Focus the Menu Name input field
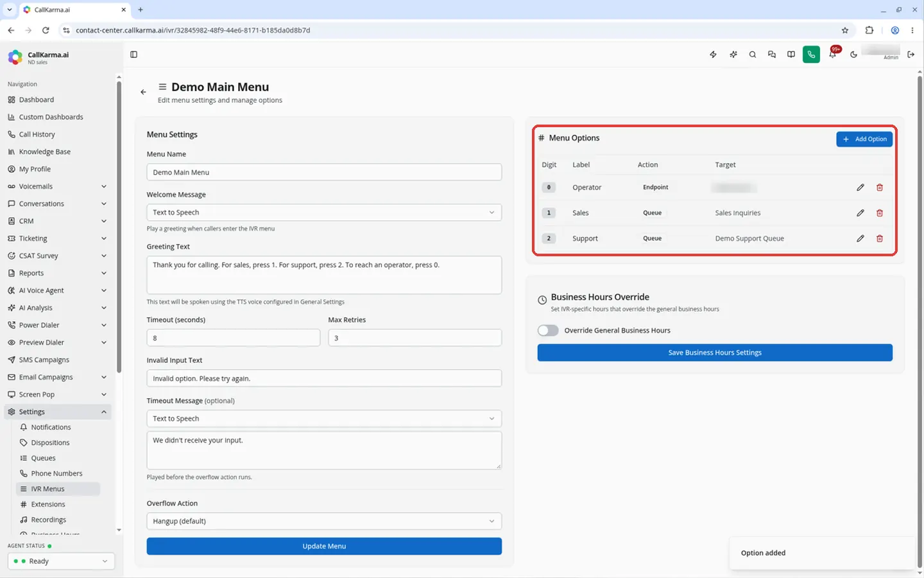Screen dimensions: 924x578 [324, 172]
